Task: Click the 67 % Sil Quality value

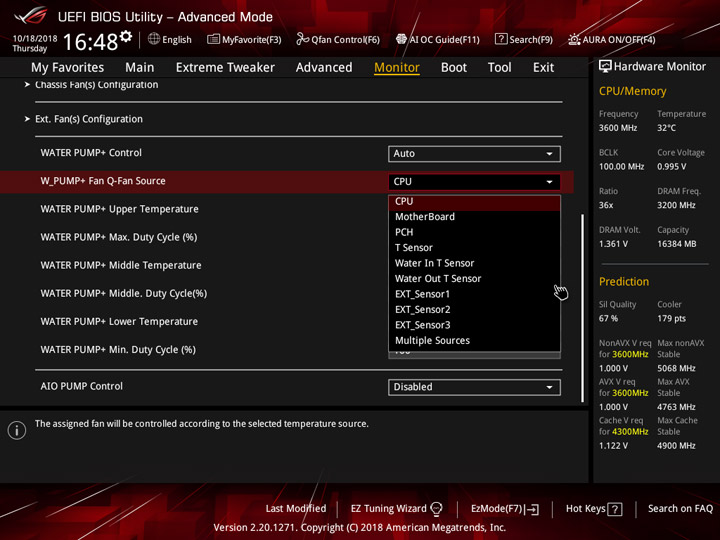Action: 608,319
